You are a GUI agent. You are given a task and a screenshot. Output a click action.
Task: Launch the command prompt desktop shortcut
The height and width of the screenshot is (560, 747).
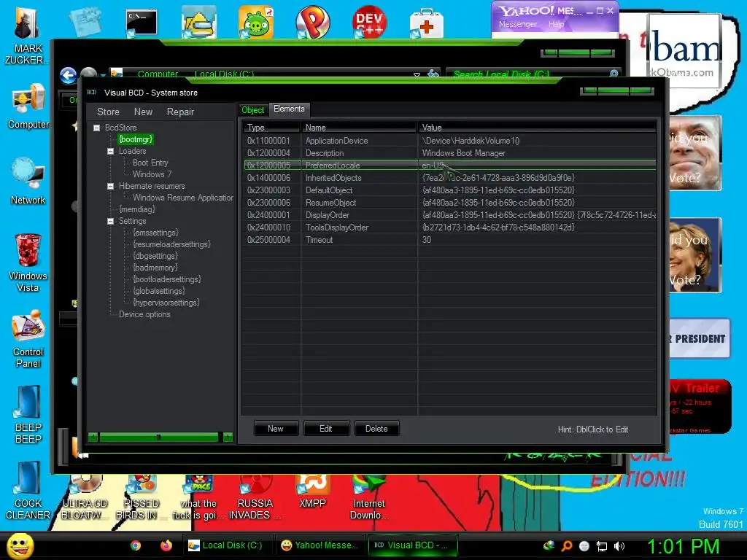tap(142, 23)
